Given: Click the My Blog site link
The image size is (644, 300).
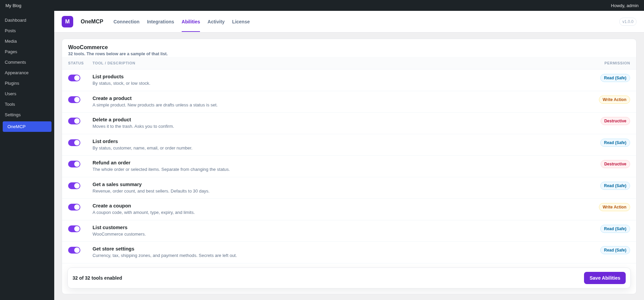Looking at the screenshot, I should coord(13,5).
